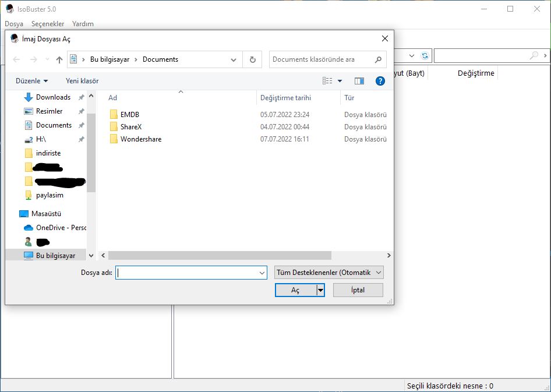The image size is (551, 392).
Task: Select the EMDB folder
Action: tap(130, 115)
